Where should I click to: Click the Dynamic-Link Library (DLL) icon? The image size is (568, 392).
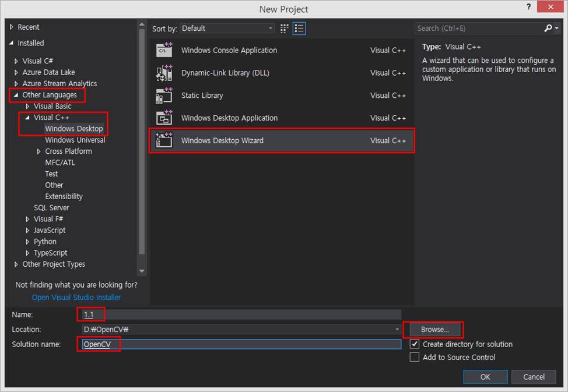tap(164, 73)
